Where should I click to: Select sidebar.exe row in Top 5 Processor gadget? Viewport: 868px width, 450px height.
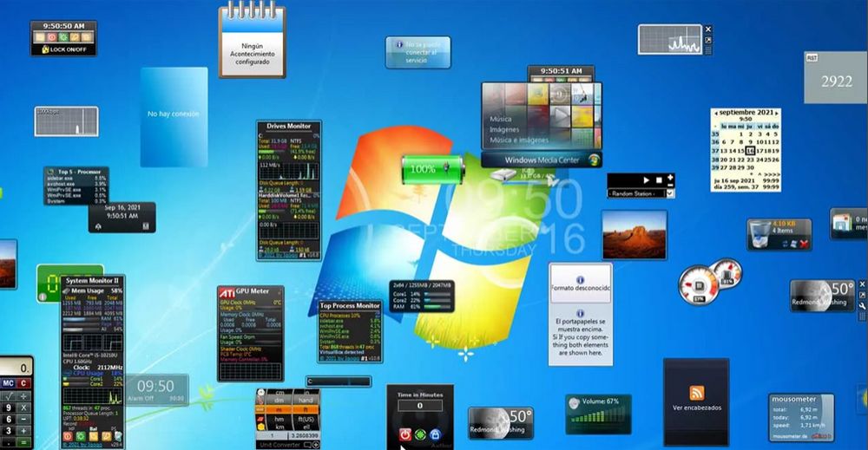tap(76, 179)
